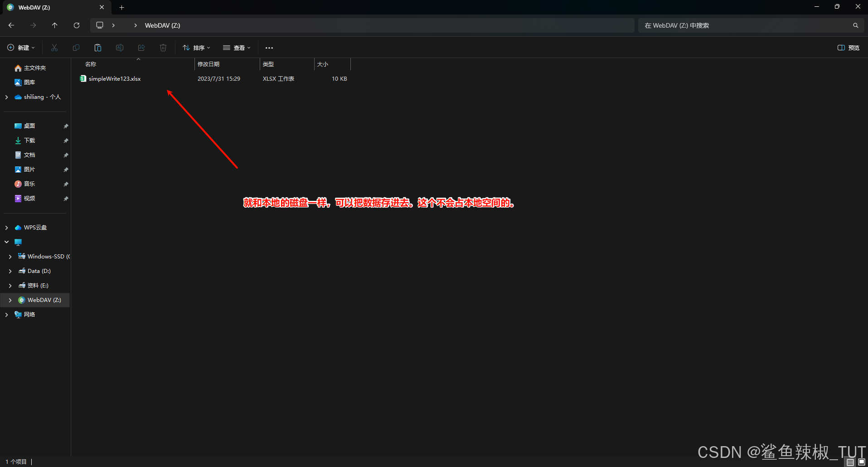Unpin 下载 from quick access
Viewport: 868px width, 467px height.
click(65, 141)
